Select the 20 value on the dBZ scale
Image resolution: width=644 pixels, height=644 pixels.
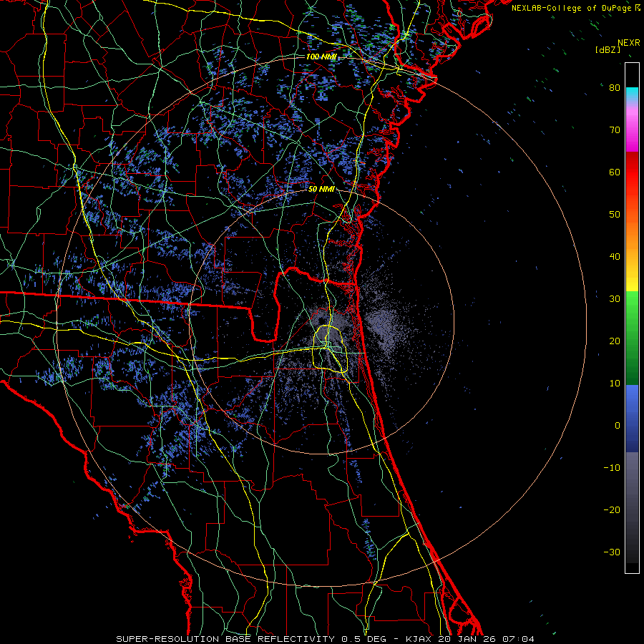tap(615, 341)
